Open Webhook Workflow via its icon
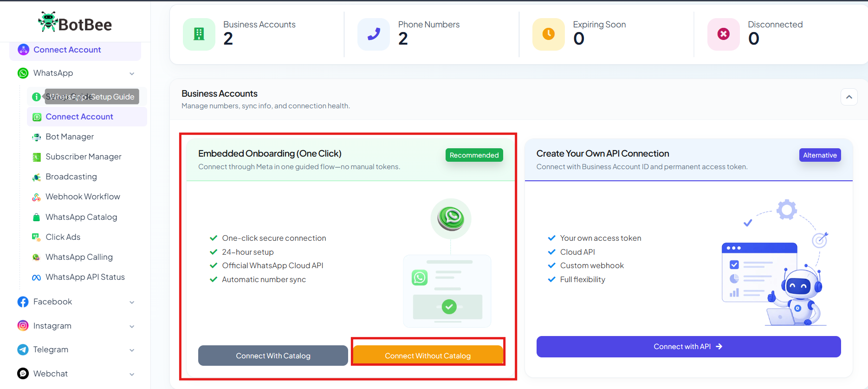868x389 pixels. coord(36,197)
